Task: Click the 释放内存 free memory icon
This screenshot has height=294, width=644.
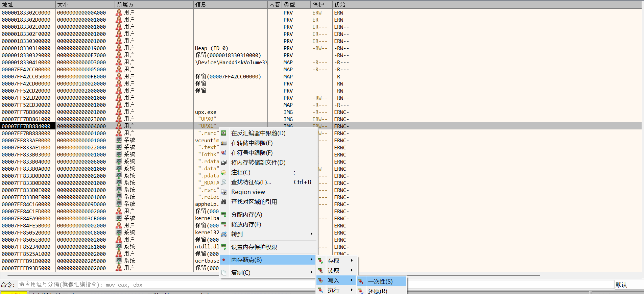Action: (x=224, y=225)
